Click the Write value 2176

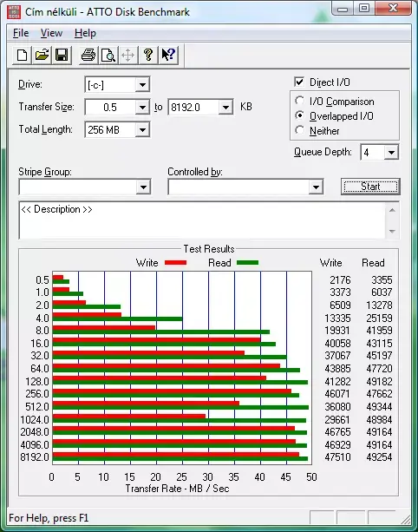pyautogui.click(x=340, y=280)
